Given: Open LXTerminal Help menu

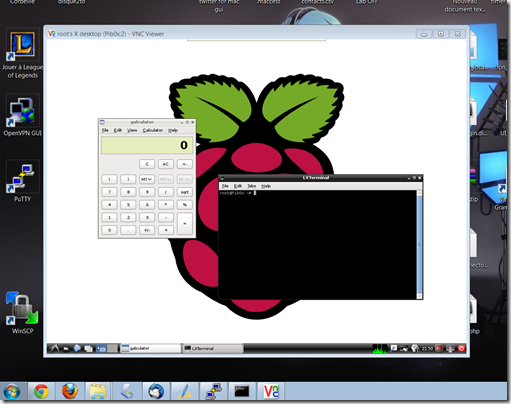Looking at the screenshot, I should [266, 186].
